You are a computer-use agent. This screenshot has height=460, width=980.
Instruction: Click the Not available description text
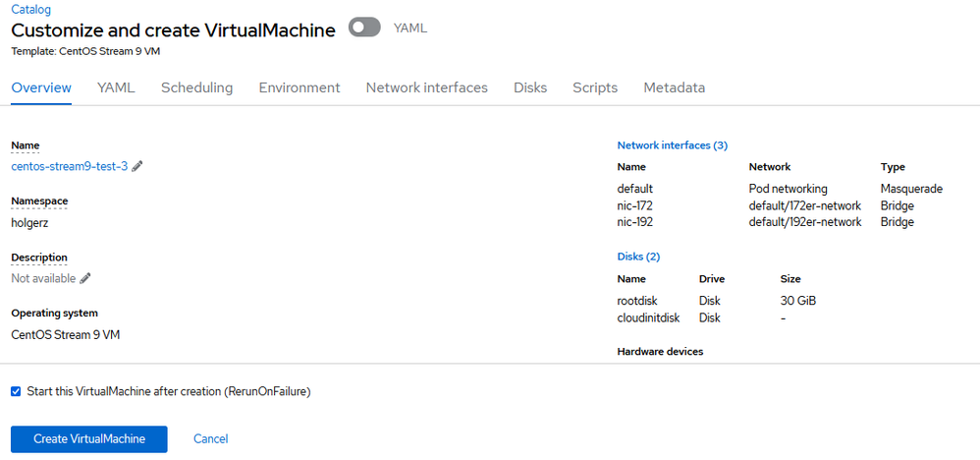pyautogui.click(x=43, y=278)
